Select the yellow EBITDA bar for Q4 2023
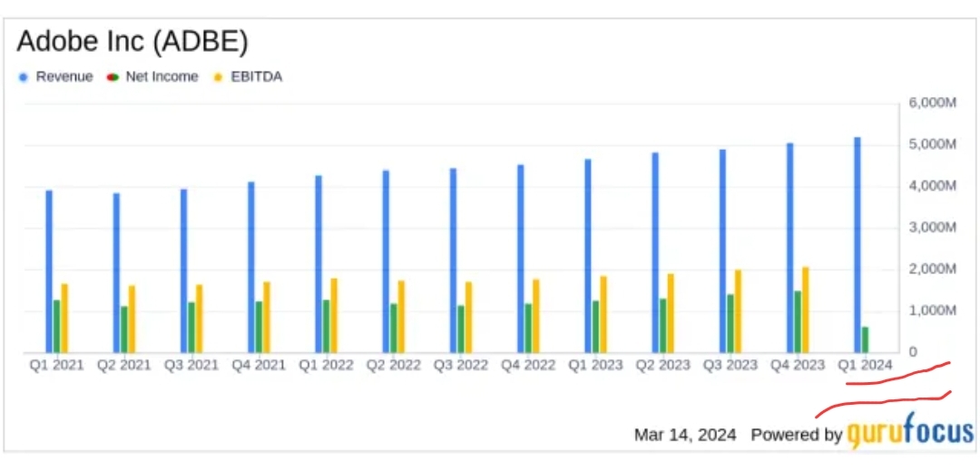980x472 pixels. [806, 310]
